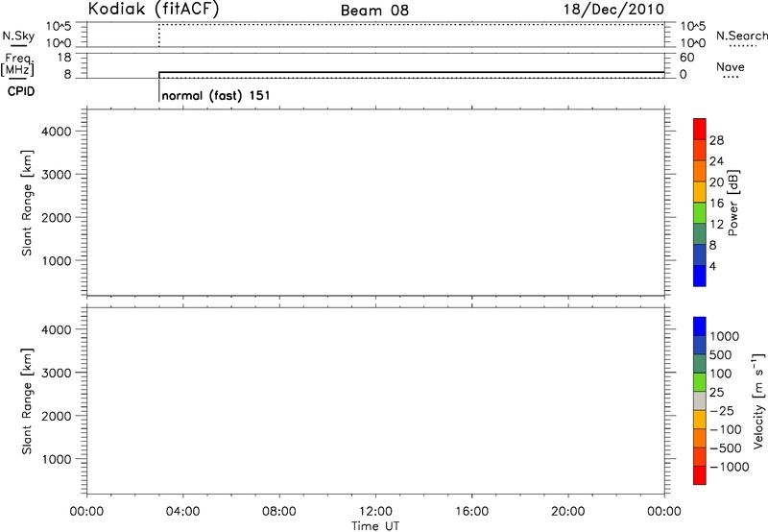Click the "16" label on Power colorbar

(716, 204)
